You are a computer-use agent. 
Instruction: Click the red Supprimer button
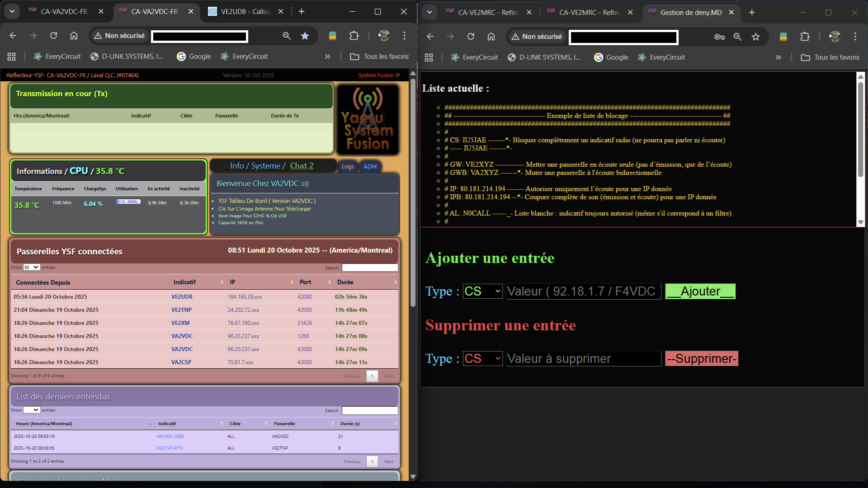click(x=701, y=359)
